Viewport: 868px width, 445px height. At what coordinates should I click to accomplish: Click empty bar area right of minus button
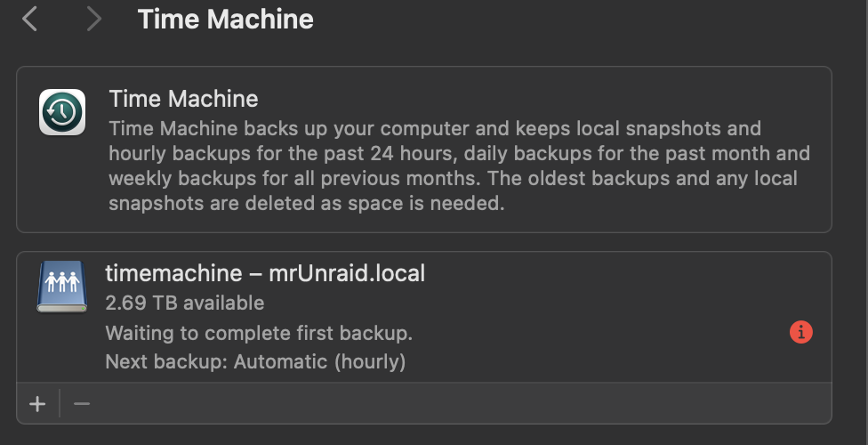460,404
